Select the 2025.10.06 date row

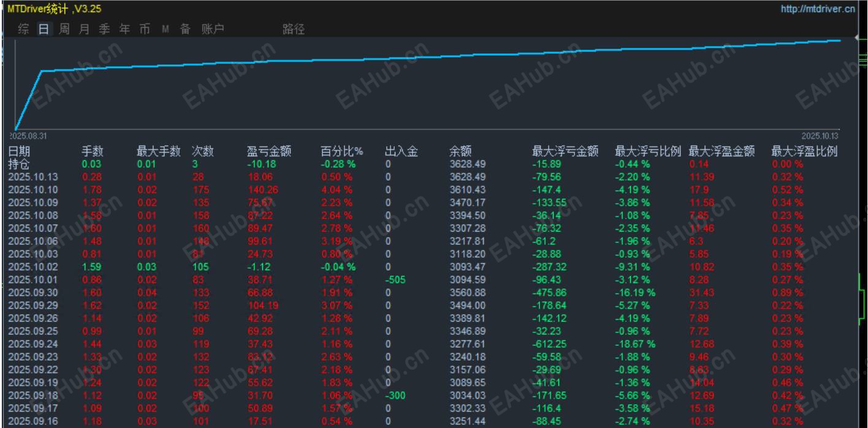[32, 241]
